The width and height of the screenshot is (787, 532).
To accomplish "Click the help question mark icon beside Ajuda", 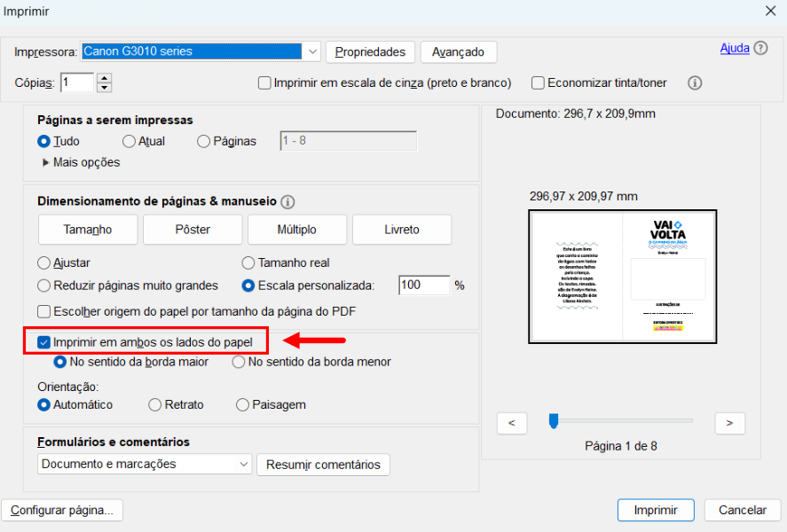I will [760, 49].
